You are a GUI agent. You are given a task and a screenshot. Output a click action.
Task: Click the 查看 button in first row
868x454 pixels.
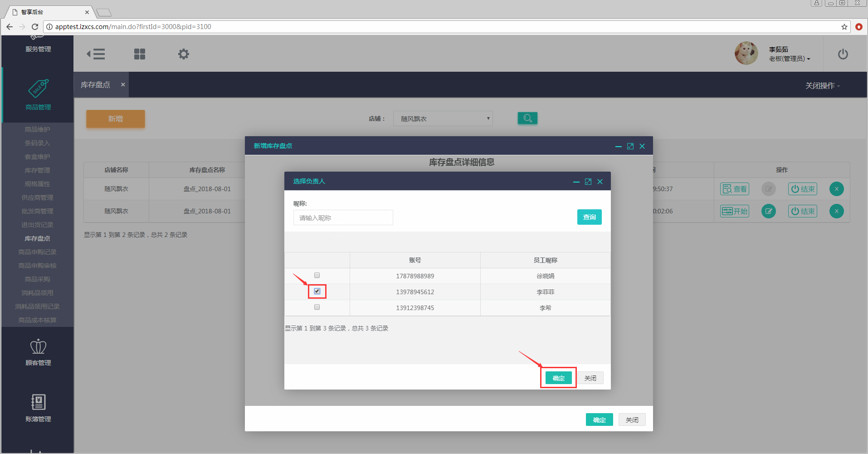[735, 189]
